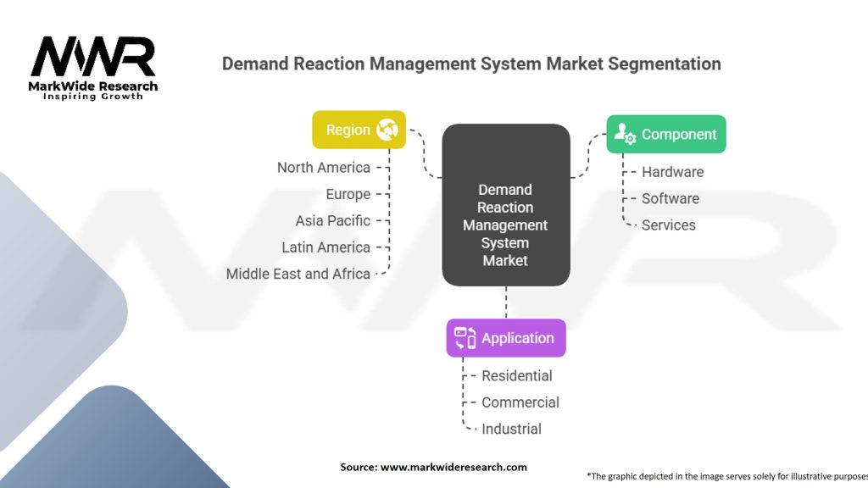Pick Middle East and Africa entry

click(298, 274)
